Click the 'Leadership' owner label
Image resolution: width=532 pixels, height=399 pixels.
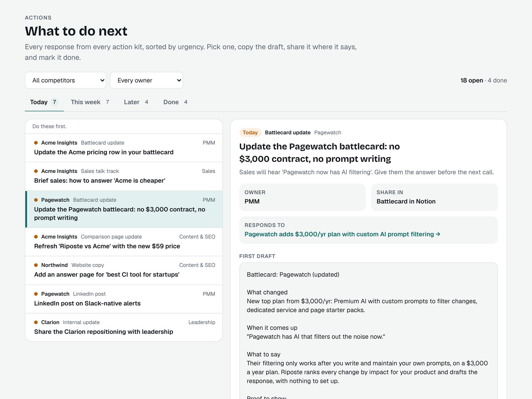pyautogui.click(x=201, y=323)
